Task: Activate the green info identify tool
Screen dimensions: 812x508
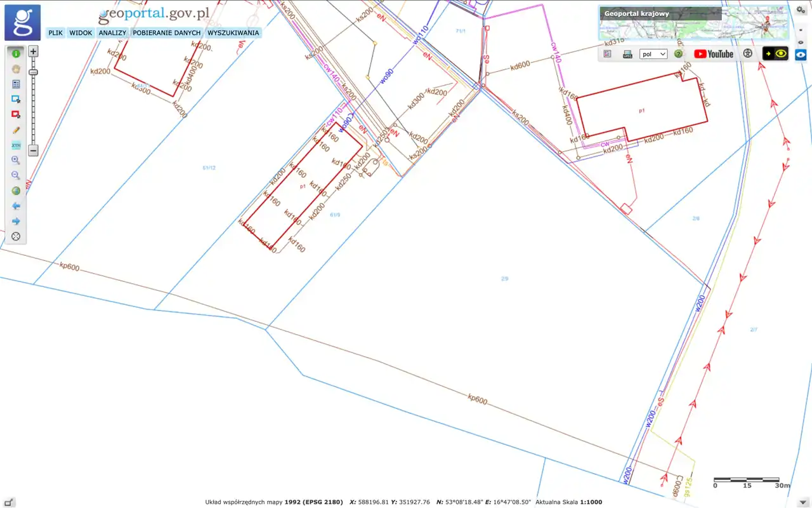Action: [16, 53]
